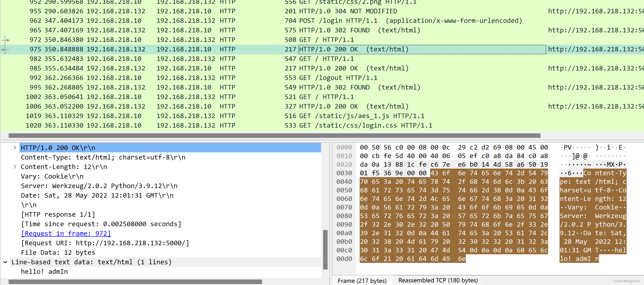Click hex offset 0030 row
Image resolution: width=644 pixels, height=285 pixels.
point(344,173)
